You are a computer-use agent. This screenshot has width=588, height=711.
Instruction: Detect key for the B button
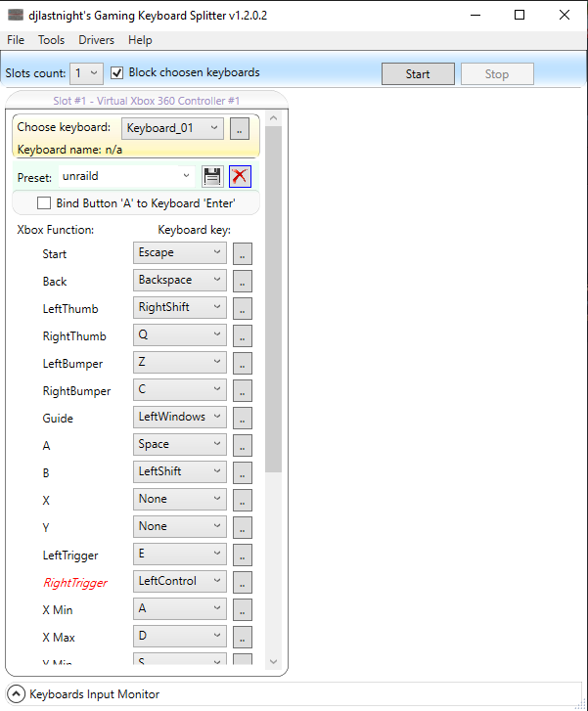click(243, 472)
